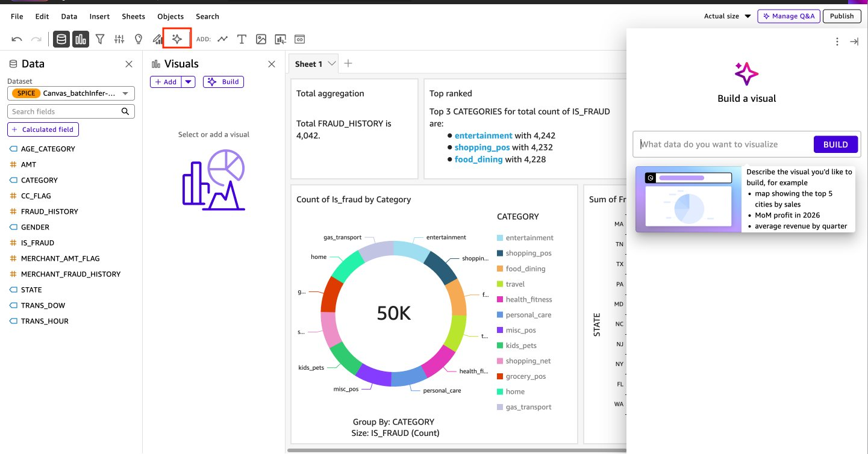868x454 pixels.
Task: Click the grocery_pos legend color swatch
Action: click(x=500, y=376)
